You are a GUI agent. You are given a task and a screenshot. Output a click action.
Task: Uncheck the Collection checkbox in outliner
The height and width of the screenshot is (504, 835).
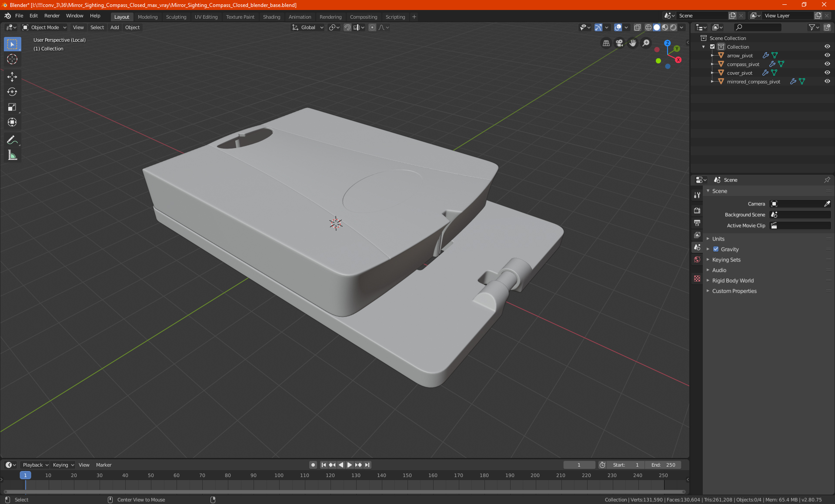pyautogui.click(x=712, y=47)
